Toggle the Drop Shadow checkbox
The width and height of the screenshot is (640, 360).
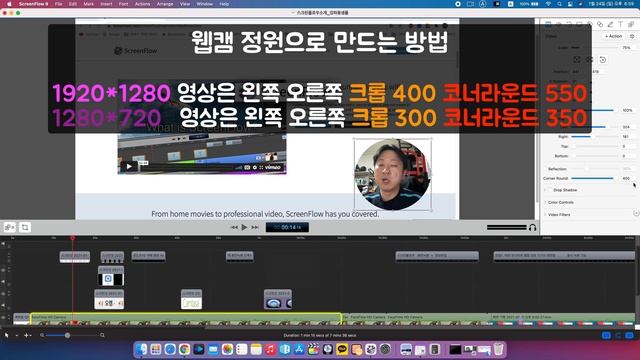(550, 190)
